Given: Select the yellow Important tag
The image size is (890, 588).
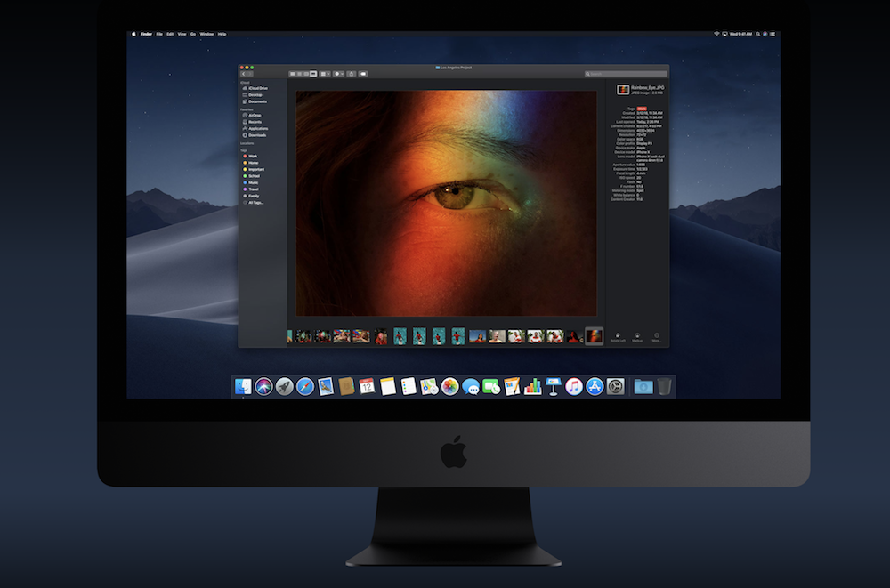Looking at the screenshot, I should (x=254, y=169).
